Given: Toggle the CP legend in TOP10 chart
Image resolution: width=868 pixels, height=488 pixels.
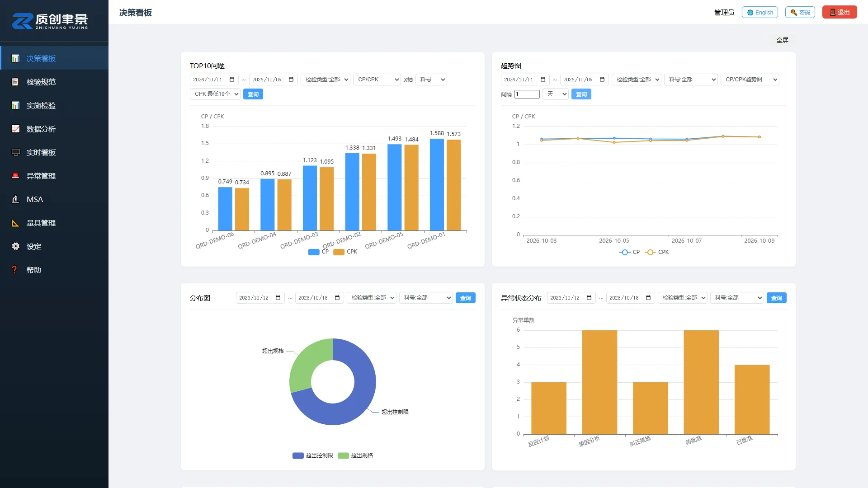Looking at the screenshot, I should click(x=319, y=252).
